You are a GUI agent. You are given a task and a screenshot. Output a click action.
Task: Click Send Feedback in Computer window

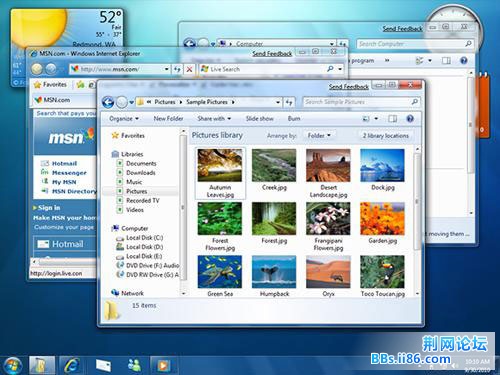402,29
